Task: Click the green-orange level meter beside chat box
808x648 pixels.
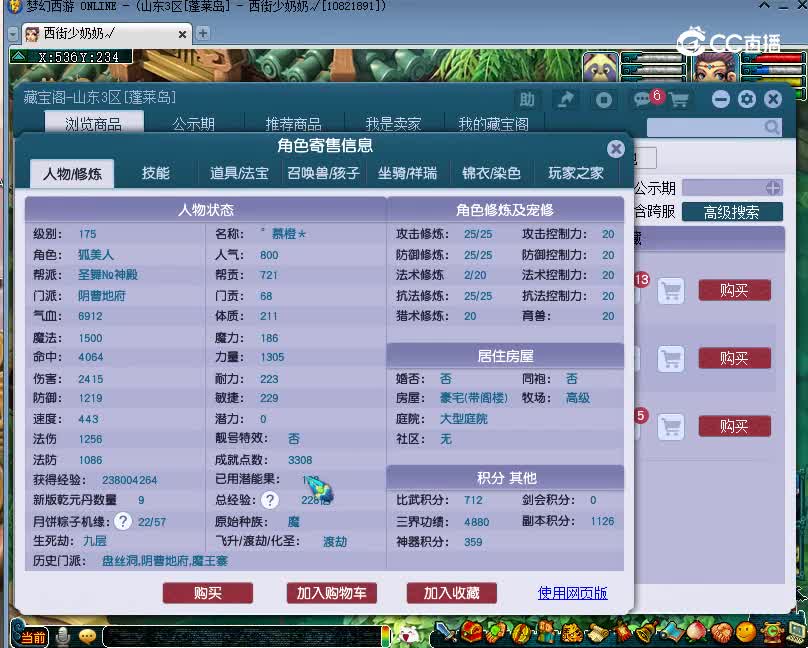Action: click(x=385, y=636)
